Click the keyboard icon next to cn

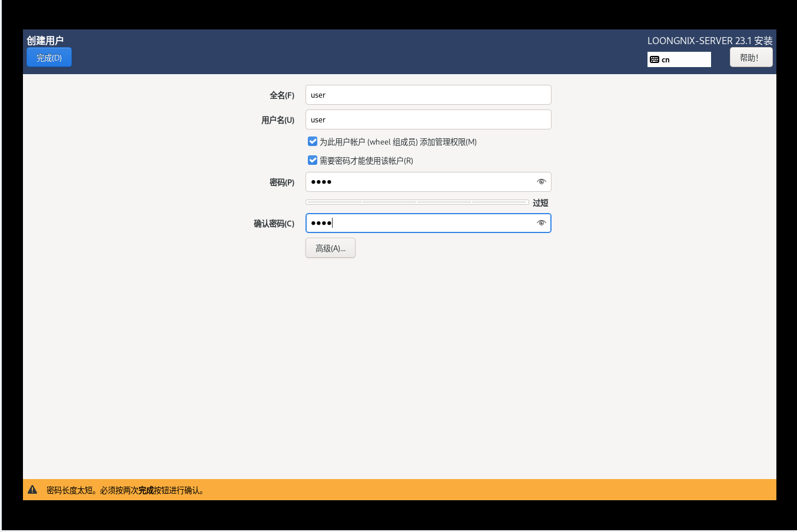(655, 59)
